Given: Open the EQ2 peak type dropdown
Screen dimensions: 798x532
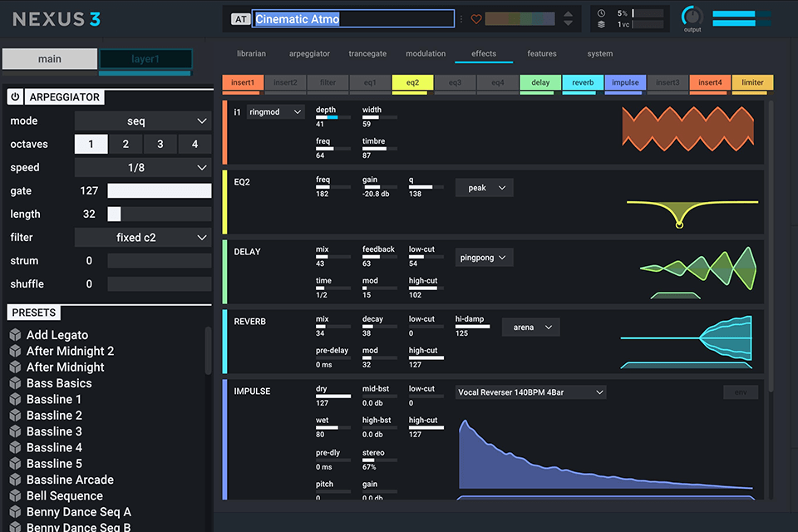Looking at the screenshot, I should 484,188.
